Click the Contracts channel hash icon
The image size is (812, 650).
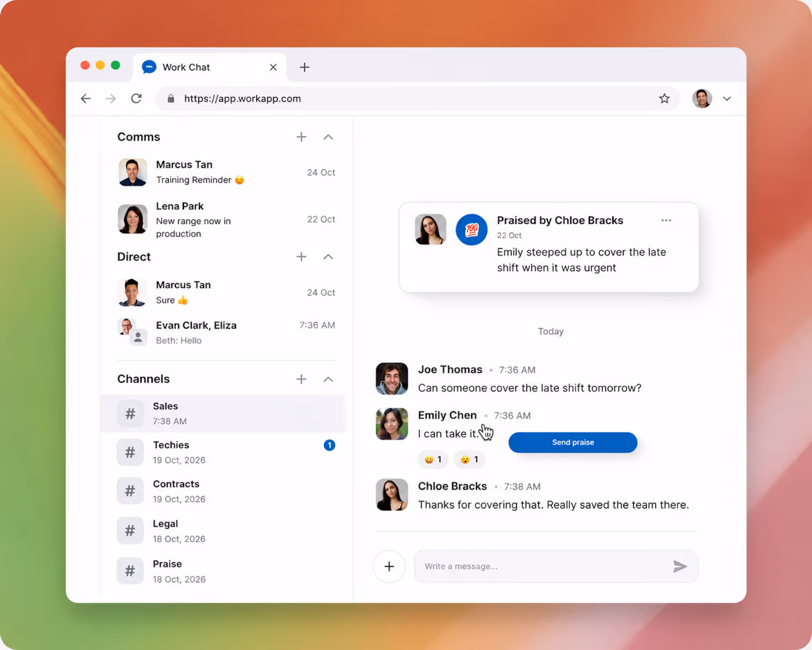tap(130, 491)
